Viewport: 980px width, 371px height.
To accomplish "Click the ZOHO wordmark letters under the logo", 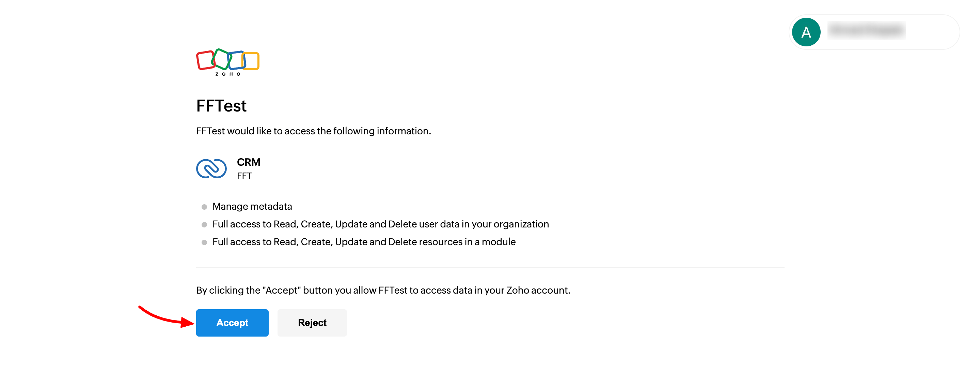I will tap(227, 74).
